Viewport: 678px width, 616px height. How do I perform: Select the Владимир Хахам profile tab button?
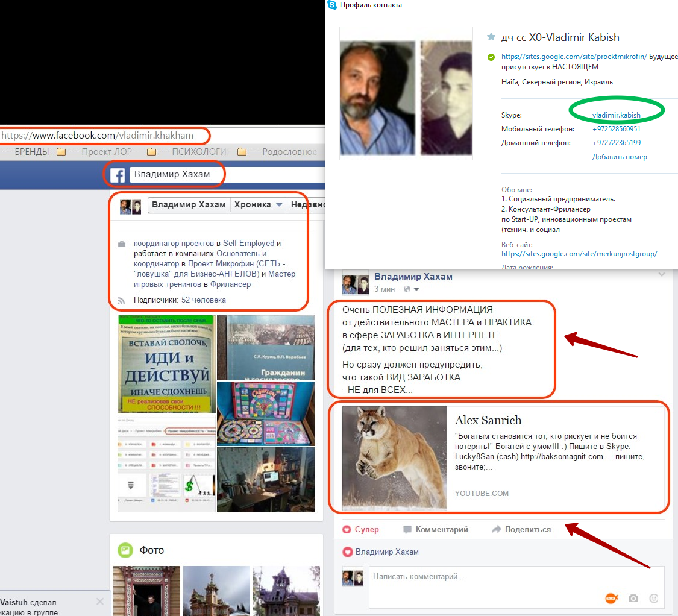[x=189, y=204]
